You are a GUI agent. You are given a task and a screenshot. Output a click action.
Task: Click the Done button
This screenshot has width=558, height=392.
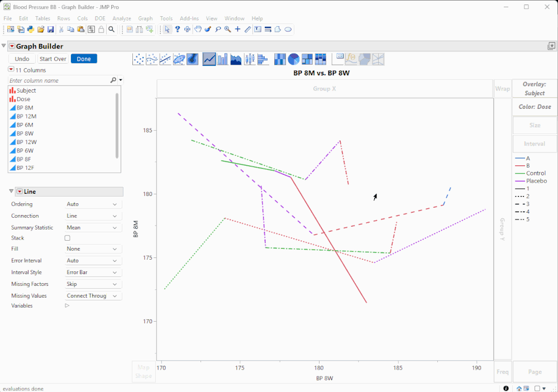(84, 59)
